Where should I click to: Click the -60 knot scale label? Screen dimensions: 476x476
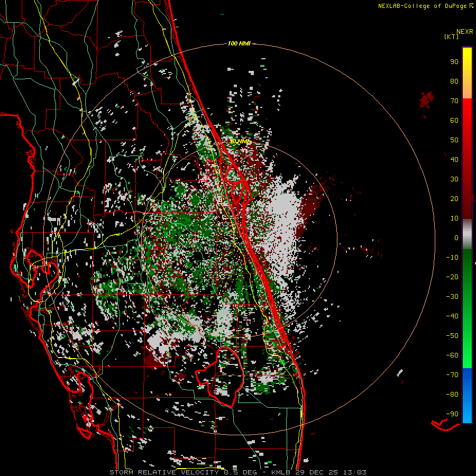(x=452, y=355)
